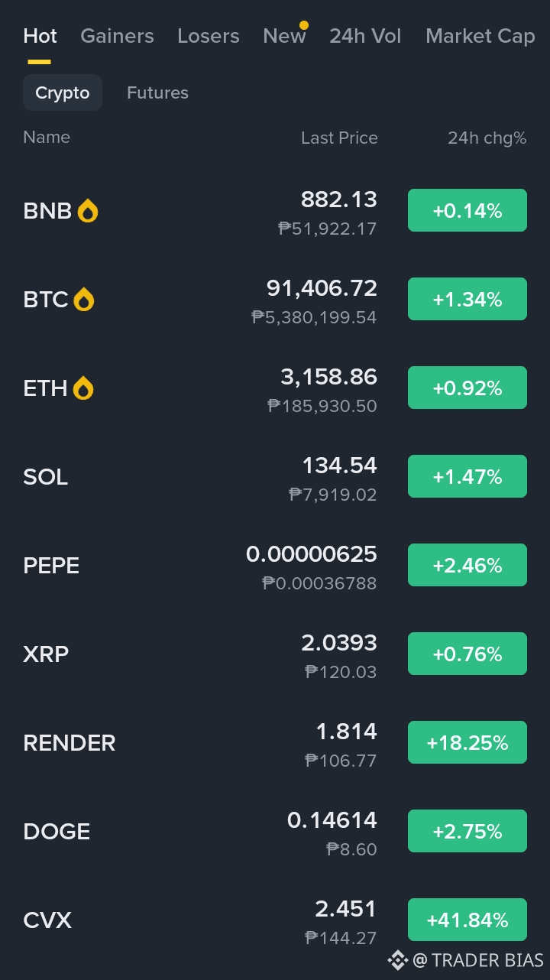Select the Crypto filter chip
The image size is (550, 980).
pos(63,92)
